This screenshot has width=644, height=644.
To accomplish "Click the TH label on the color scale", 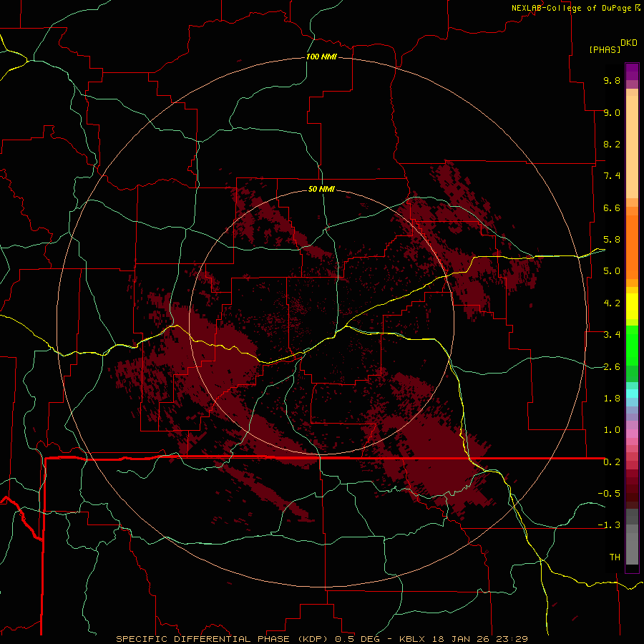I will (x=615, y=557).
